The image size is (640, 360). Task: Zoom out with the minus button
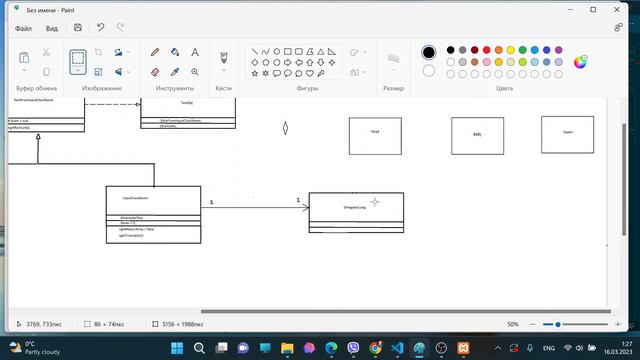point(532,324)
